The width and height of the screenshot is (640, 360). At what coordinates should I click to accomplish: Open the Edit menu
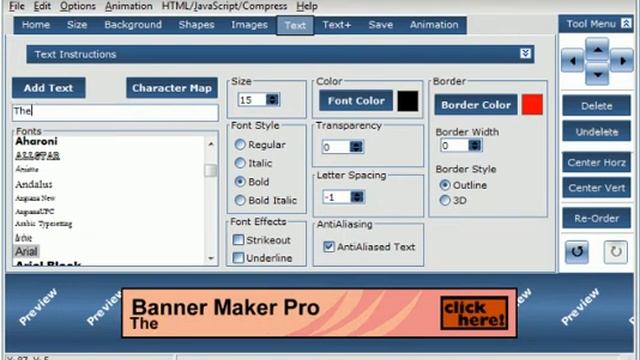click(42, 6)
